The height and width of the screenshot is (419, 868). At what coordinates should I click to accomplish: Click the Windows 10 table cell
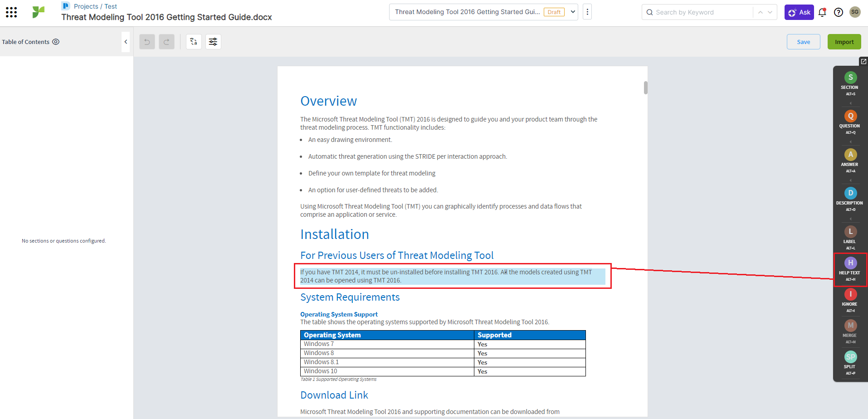[387, 371]
